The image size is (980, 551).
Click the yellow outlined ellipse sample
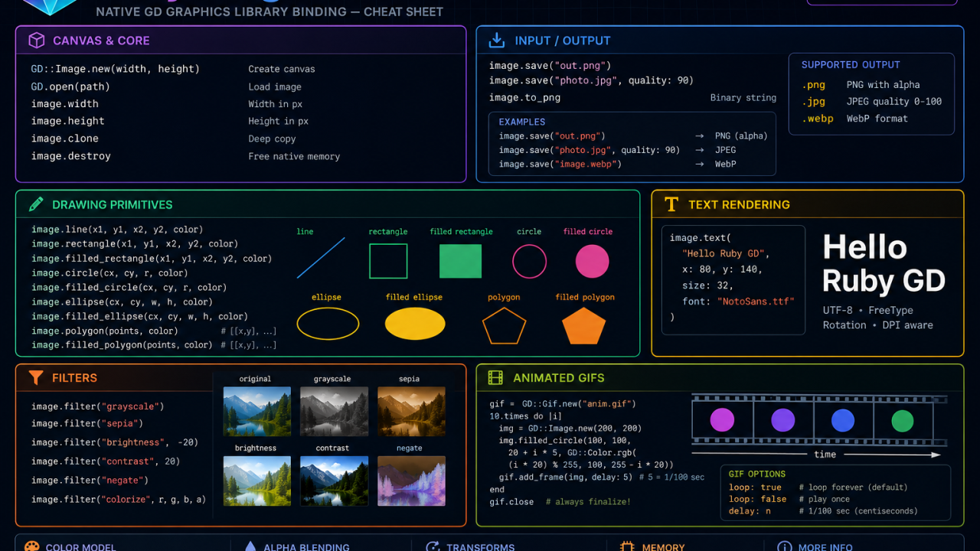pos(328,324)
